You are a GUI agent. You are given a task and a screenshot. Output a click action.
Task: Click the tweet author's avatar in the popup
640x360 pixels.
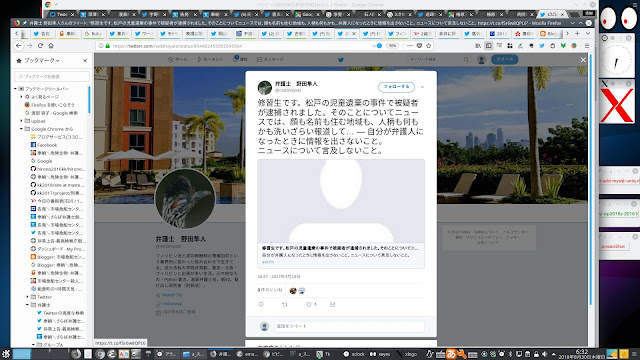click(265, 87)
